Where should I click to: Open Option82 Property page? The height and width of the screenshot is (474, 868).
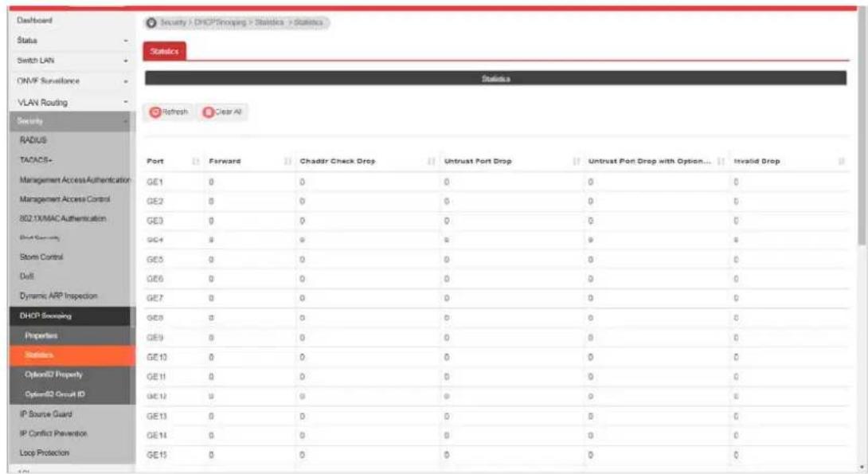point(53,374)
